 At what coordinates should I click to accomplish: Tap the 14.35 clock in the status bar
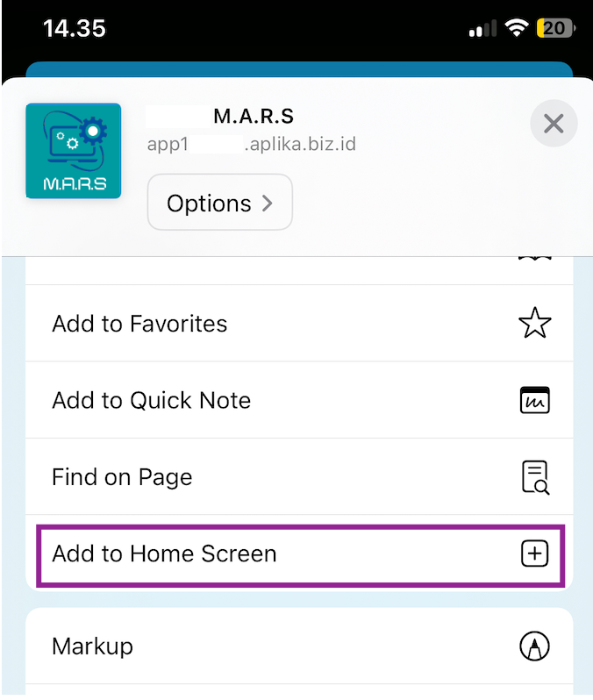click(x=74, y=27)
